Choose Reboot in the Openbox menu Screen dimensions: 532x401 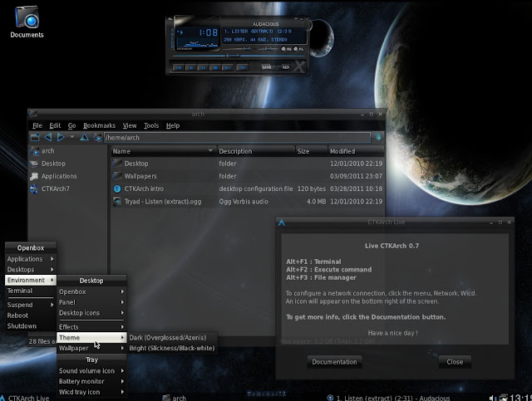click(x=31, y=315)
